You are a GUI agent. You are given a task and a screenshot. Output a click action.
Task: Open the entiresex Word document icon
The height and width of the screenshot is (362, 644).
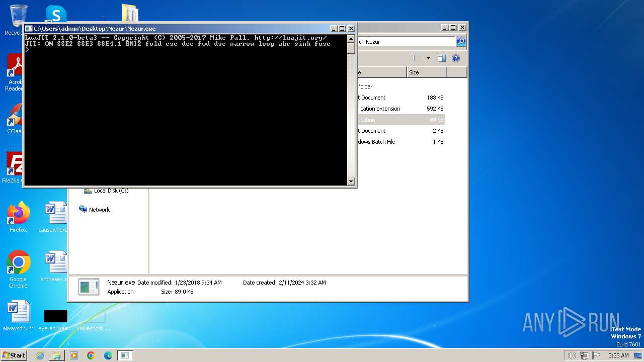[54, 267]
